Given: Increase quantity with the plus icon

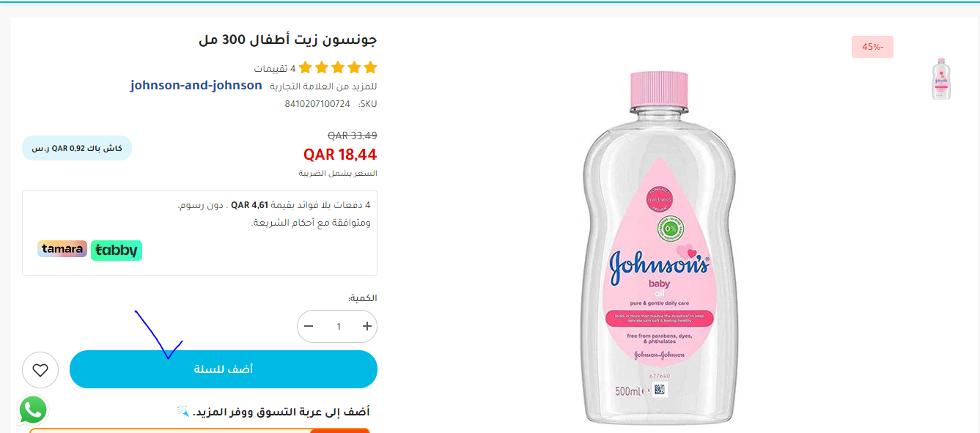Looking at the screenshot, I should click(367, 326).
